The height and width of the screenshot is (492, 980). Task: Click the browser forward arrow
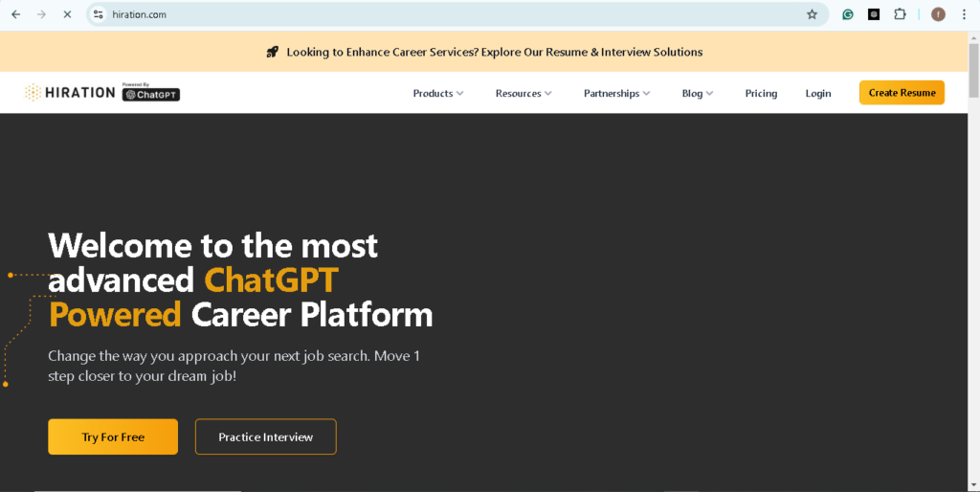41,14
